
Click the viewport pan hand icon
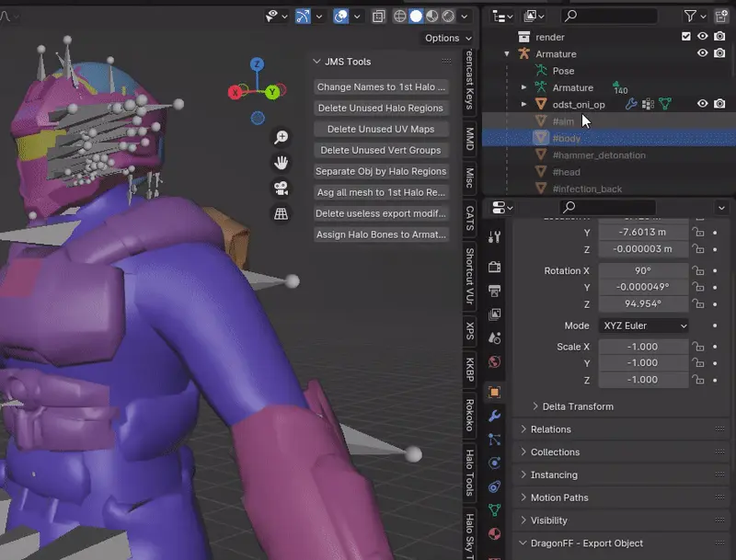pos(282,163)
